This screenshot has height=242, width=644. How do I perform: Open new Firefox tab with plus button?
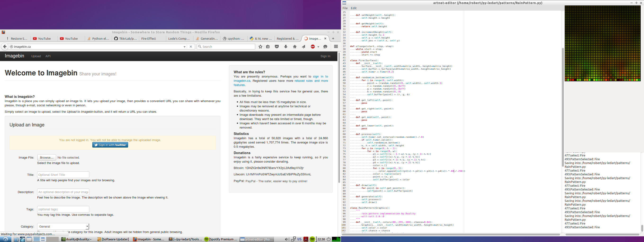(x=333, y=39)
